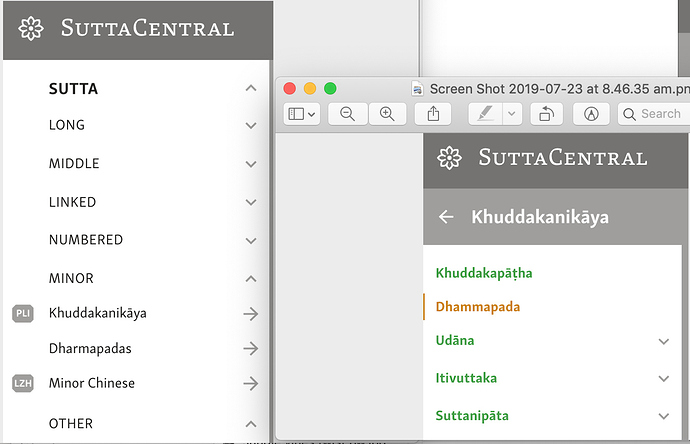Zoom in using Preview toolbar
690x444 pixels.
(x=387, y=114)
